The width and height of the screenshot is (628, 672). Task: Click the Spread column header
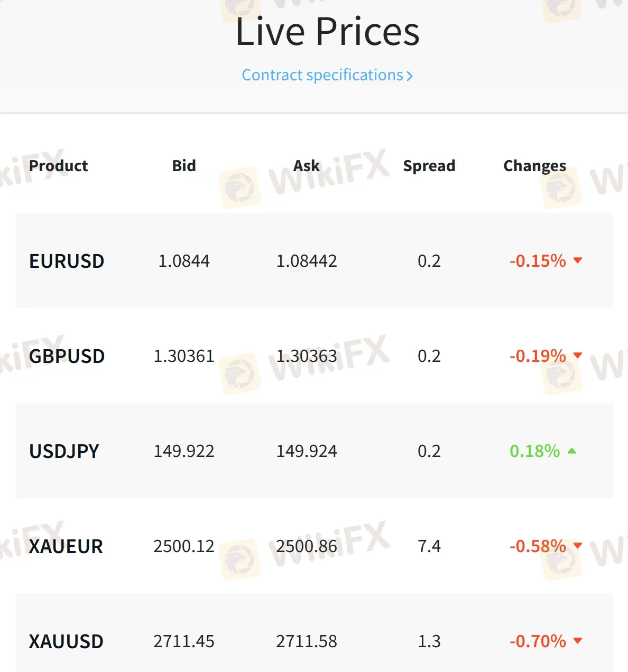(x=429, y=166)
